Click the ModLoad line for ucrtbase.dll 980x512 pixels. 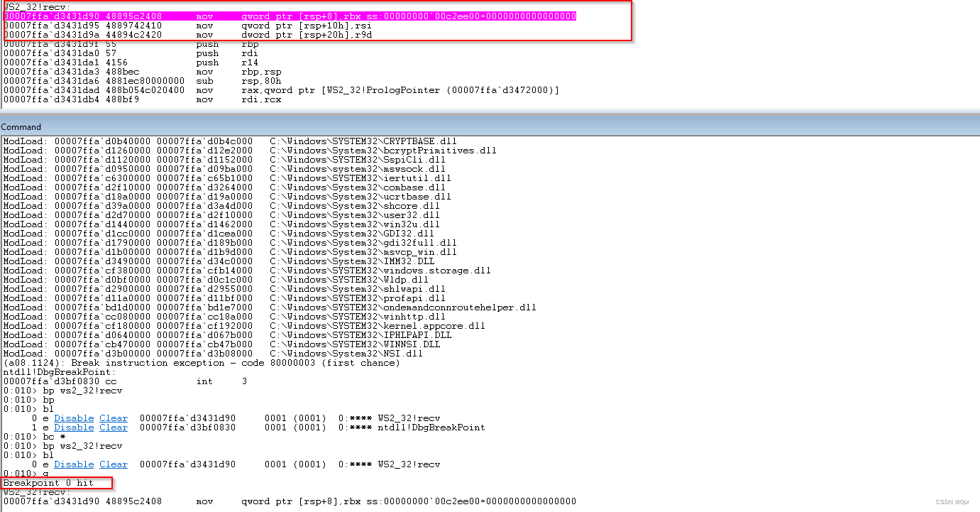coord(228,197)
